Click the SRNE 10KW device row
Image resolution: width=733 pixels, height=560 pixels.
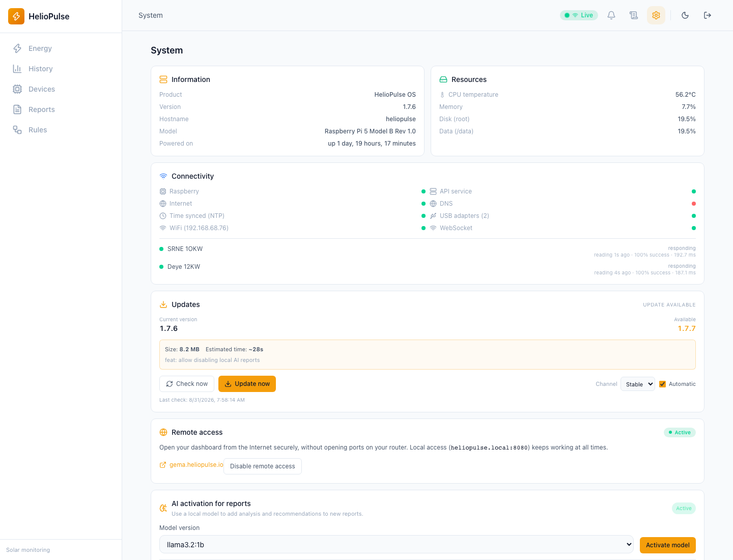pyautogui.click(x=428, y=251)
